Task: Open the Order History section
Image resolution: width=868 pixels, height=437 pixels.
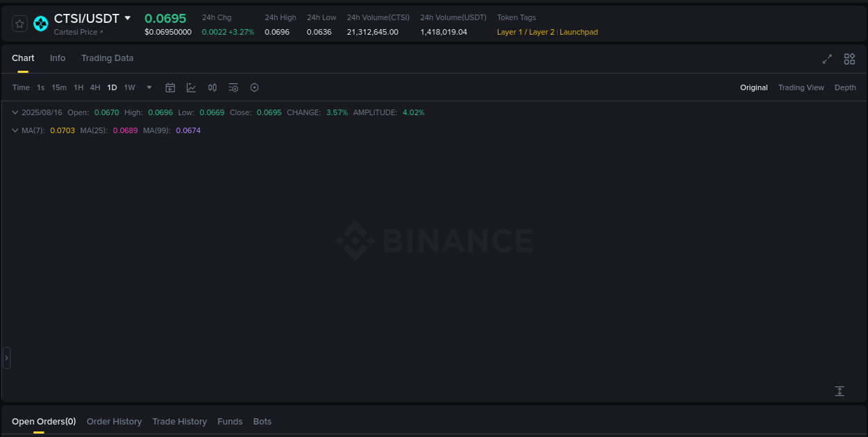Action: coord(114,421)
